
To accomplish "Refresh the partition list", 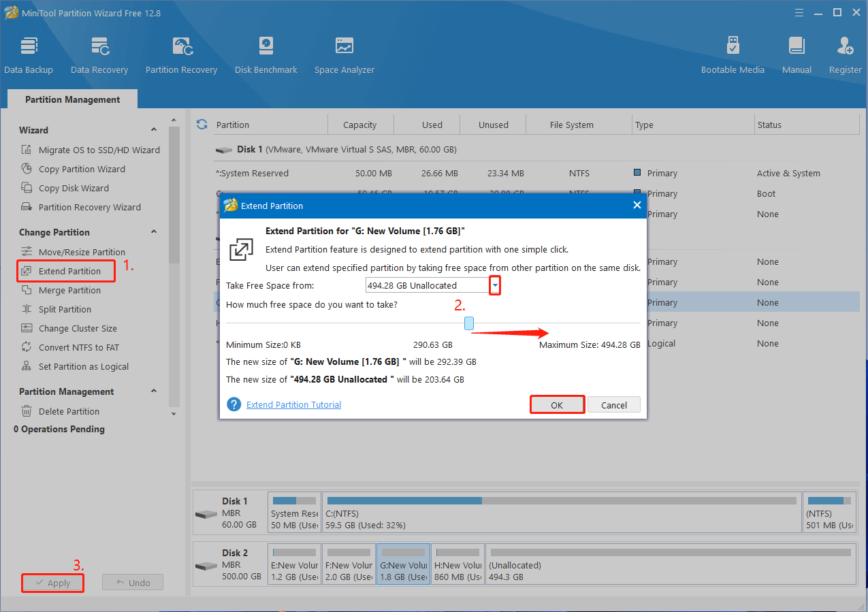I will [x=202, y=124].
